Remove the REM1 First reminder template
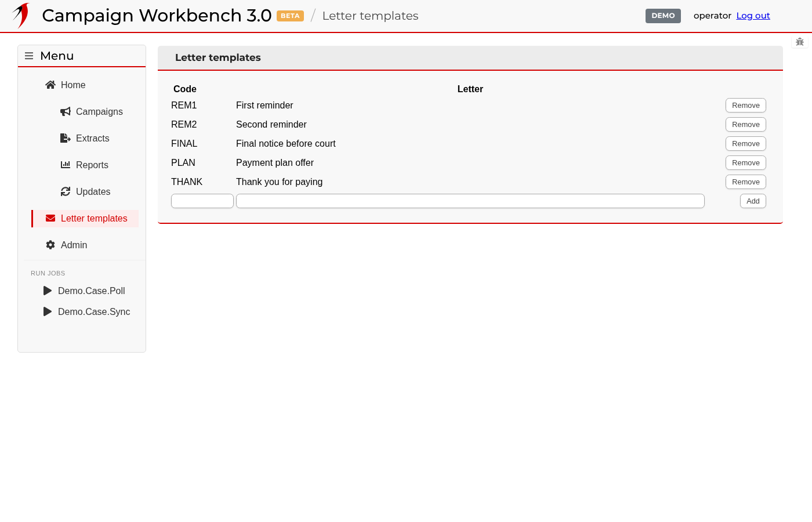 (746, 106)
